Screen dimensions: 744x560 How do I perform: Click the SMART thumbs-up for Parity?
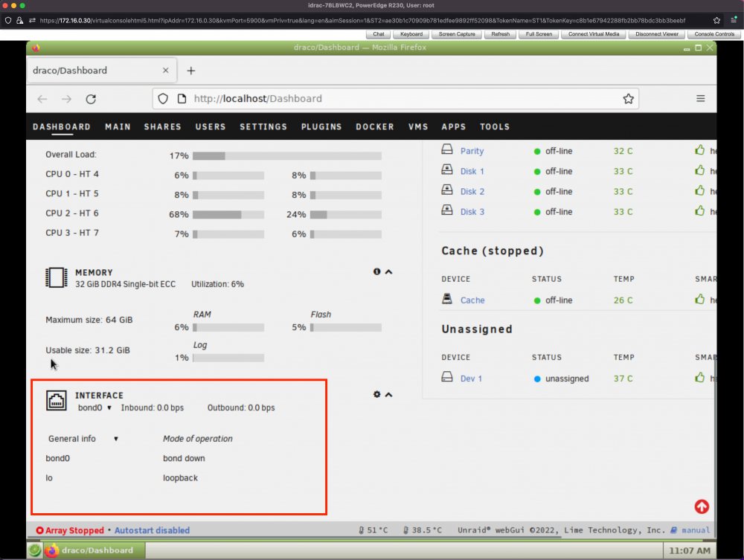(x=699, y=150)
